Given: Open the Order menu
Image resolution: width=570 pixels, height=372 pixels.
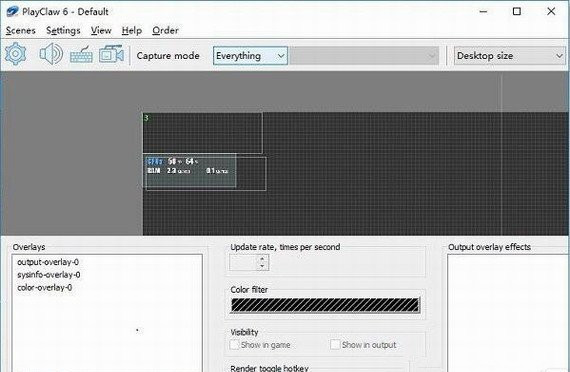Looking at the screenshot, I should coord(165,31).
